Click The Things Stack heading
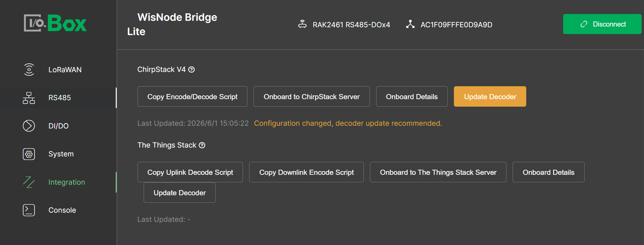The height and width of the screenshot is (245, 644). click(167, 145)
